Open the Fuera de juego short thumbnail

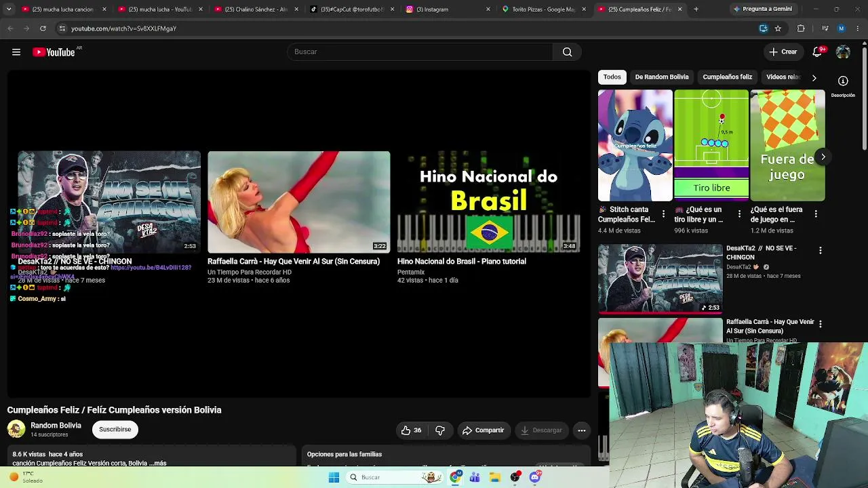pyautogui.click(x=787, y=146)
